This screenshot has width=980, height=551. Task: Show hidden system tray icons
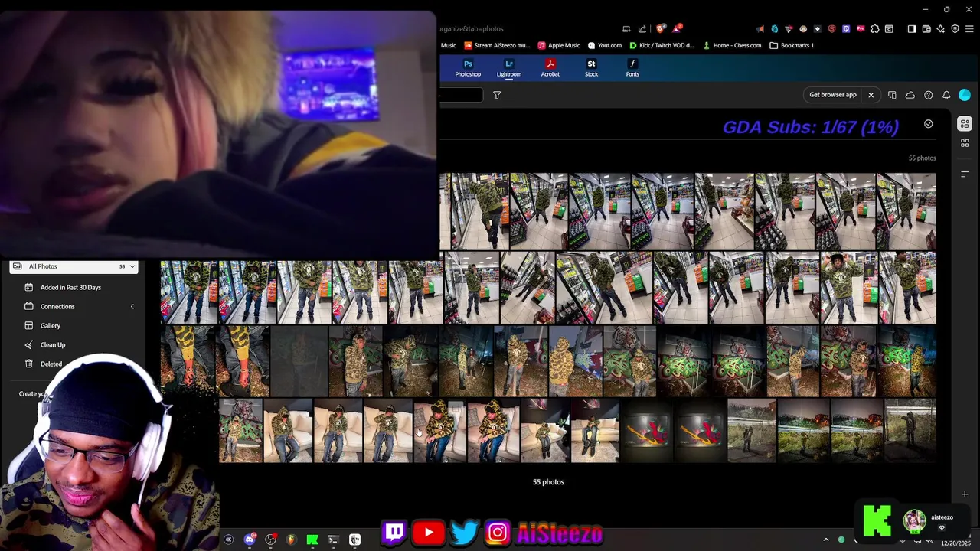coord(825,540)
